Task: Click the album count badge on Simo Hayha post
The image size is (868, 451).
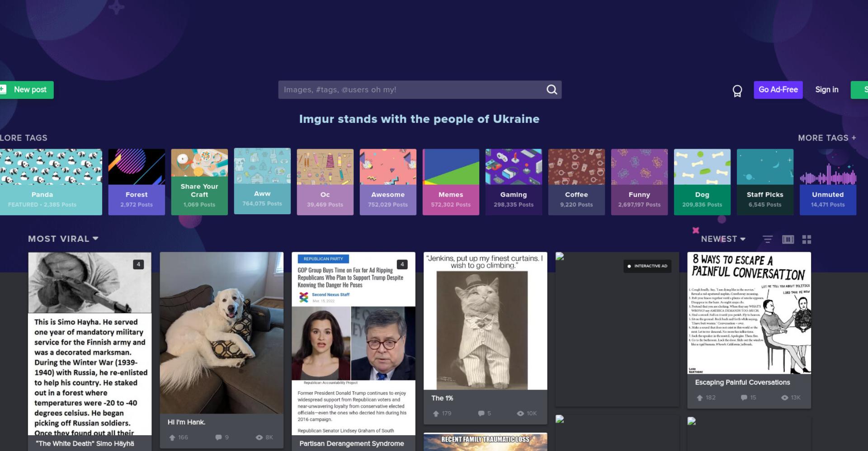Action: 138,264
